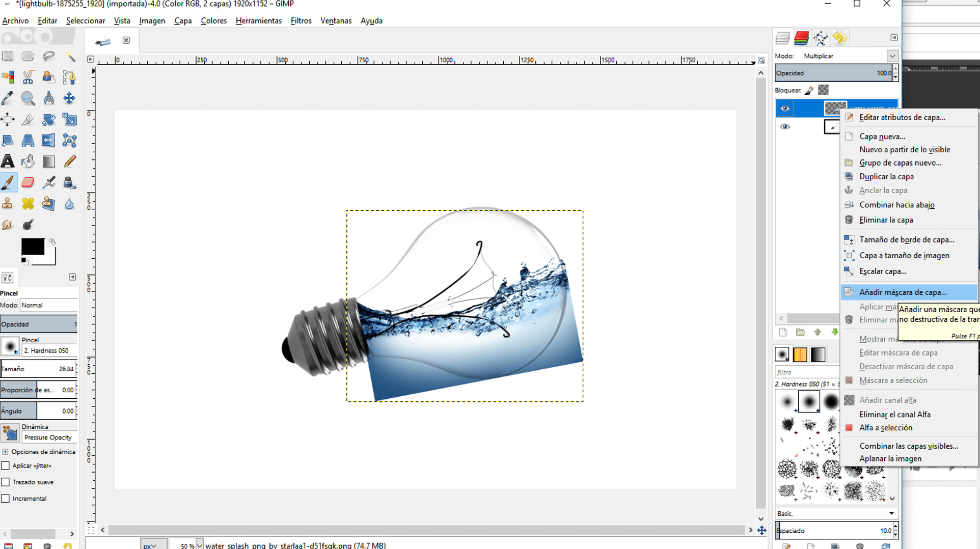Select the Text tool
The height and width of the screenshot is (549, 980).
(x=8, y=161)
